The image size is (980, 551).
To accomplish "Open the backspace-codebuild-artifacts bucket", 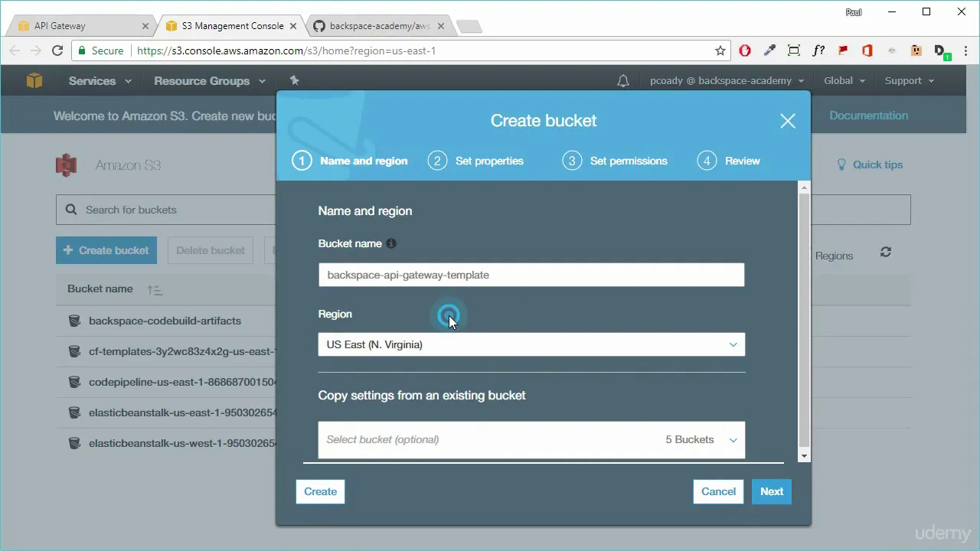I will (165, 321).
